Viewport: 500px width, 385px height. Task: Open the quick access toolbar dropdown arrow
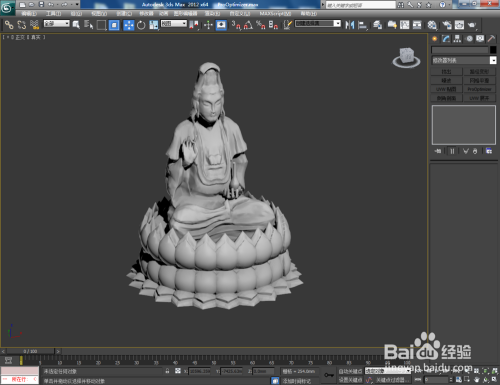77,5
